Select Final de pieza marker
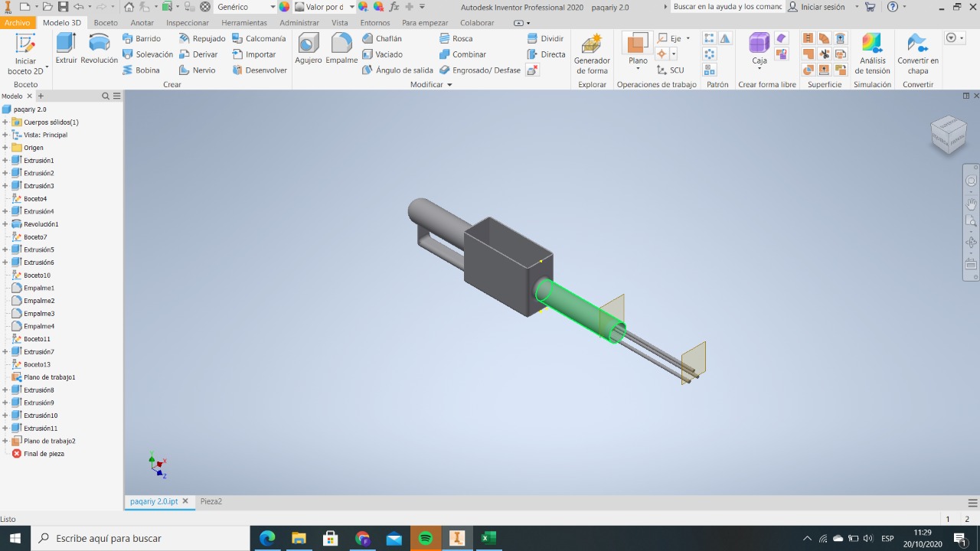The width and height of the screenshot is (980, 551). 44,454
